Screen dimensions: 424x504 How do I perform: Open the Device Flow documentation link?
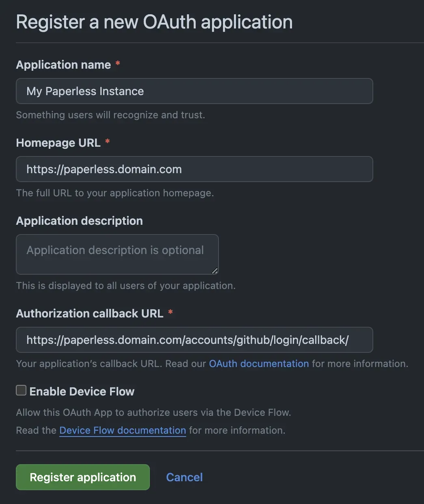click(123, 430)
